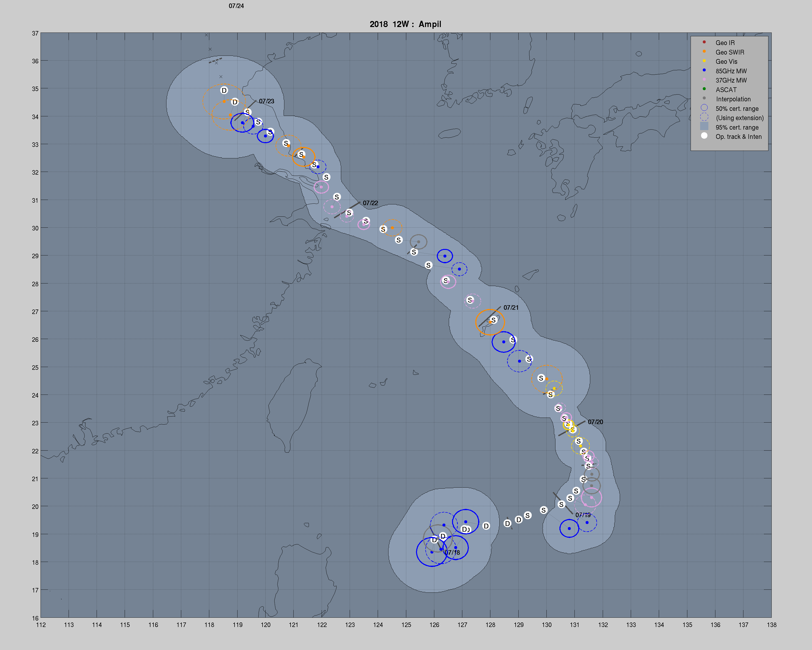Click the Geo IR red dot in legend
Image resolution: width=812 pixels, height=650 pixels.
[704, 42]
